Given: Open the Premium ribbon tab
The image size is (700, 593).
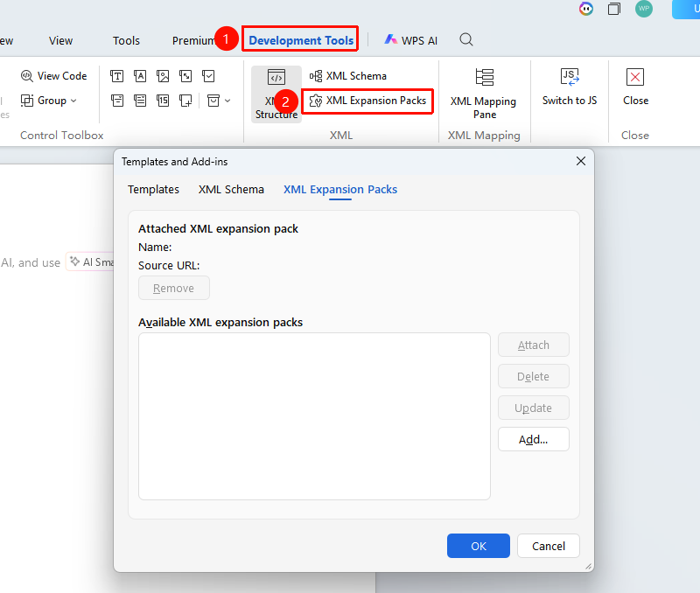Looking at the screenshot, I should (x=193, y=40).
